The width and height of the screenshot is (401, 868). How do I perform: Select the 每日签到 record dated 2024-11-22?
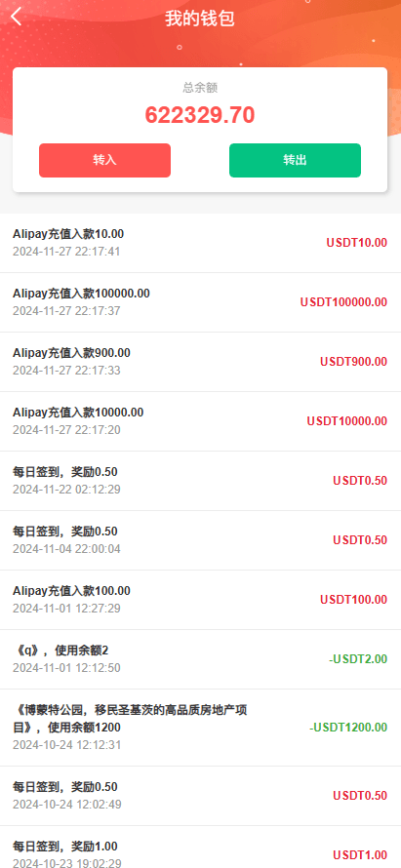(x=201, y=481)
